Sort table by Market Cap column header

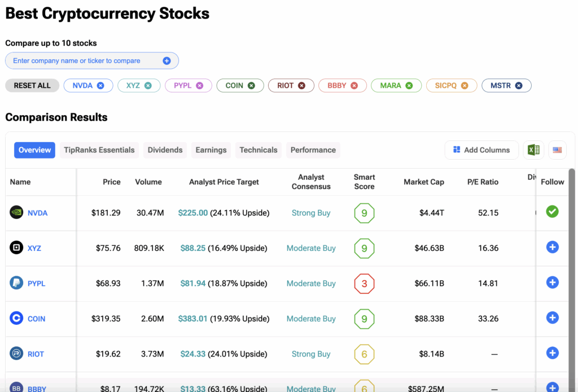(423, 182)
